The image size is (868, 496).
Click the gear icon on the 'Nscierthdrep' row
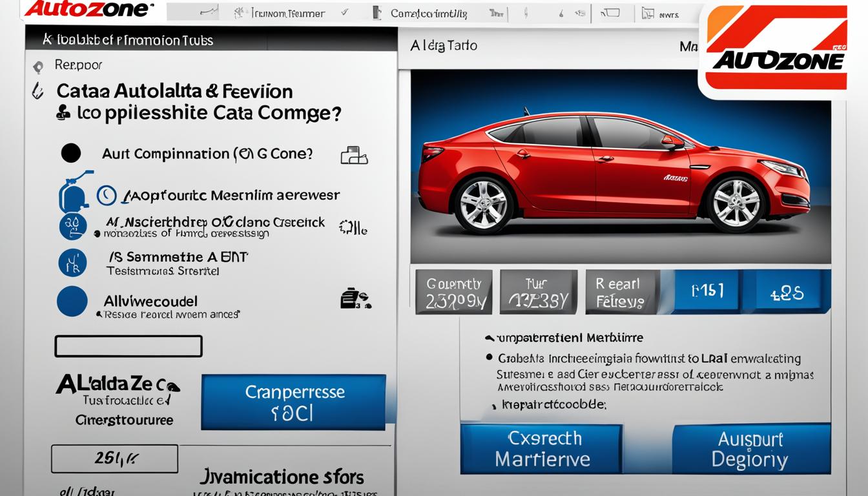[x=353, y=227]
